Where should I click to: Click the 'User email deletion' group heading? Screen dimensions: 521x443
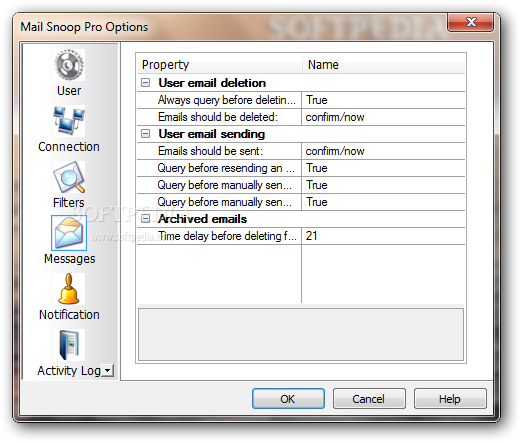click(x=212, y=83)
